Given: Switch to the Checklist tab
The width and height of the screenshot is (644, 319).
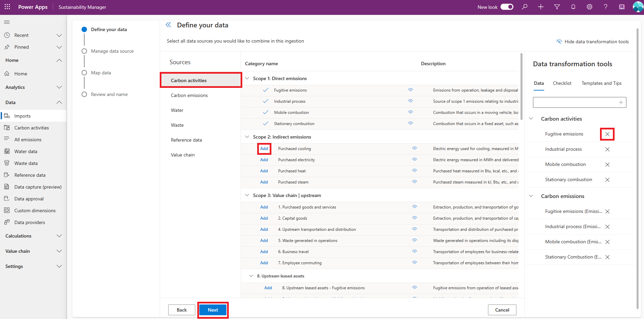Looking at the screenshot, I should 562,83.
